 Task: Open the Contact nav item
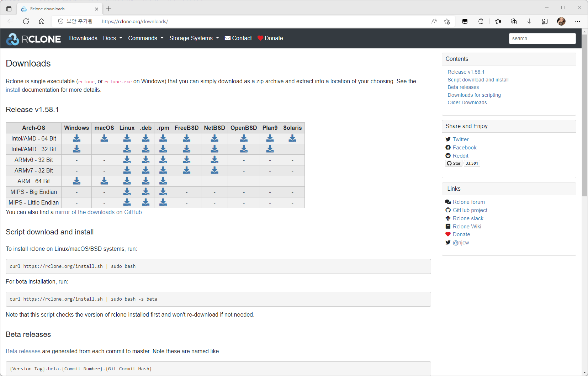tap(238, 38)
